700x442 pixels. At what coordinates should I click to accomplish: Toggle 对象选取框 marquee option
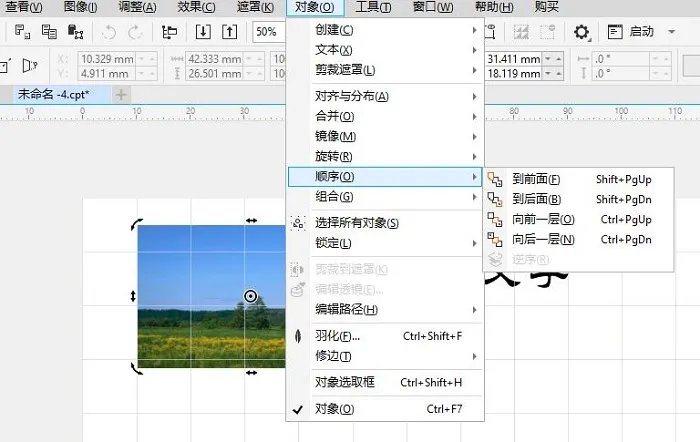click(385, 383)
